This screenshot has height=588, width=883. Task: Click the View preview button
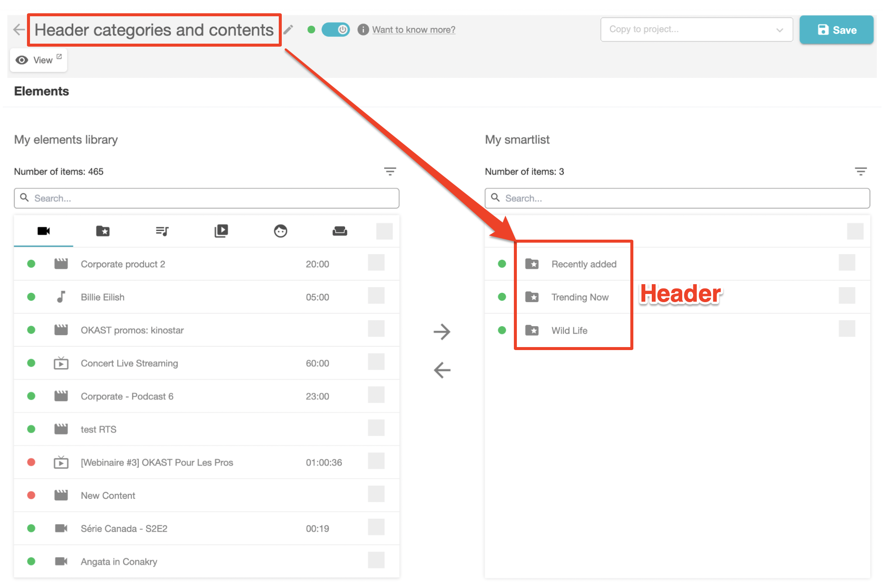[x=39, y=60]
